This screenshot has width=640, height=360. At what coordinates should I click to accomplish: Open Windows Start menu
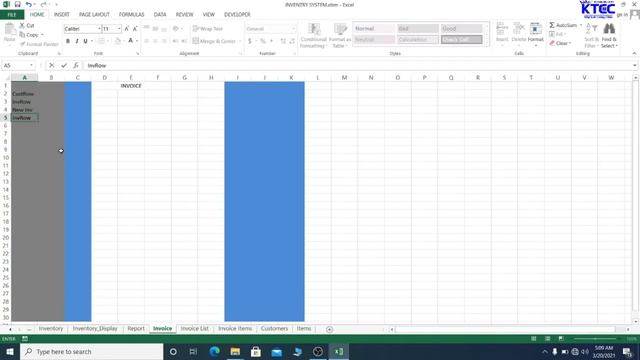(10, 351)
